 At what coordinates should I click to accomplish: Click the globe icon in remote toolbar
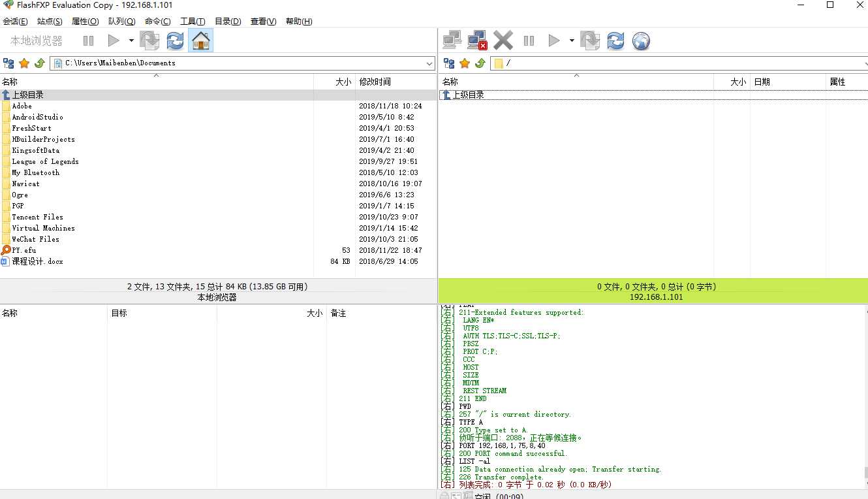(642, 40)
